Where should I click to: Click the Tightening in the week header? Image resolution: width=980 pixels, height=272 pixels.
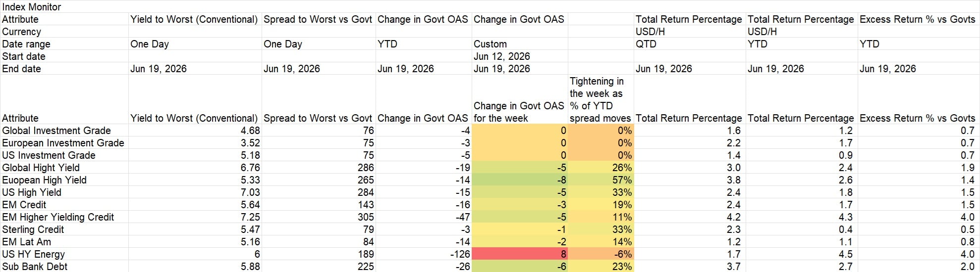click(x=600, y=99)
